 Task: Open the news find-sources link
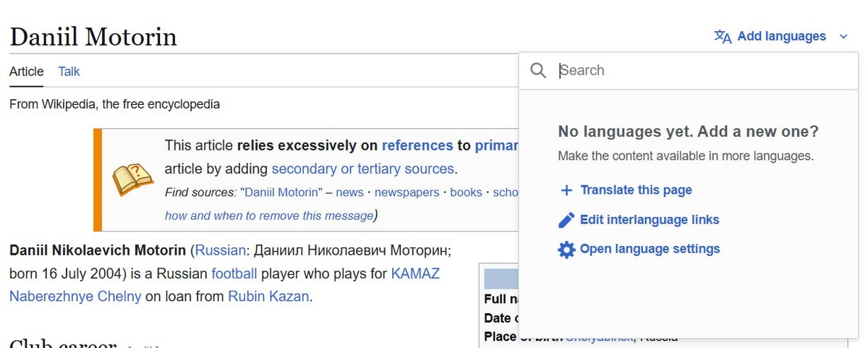click(x=349, y=192)
